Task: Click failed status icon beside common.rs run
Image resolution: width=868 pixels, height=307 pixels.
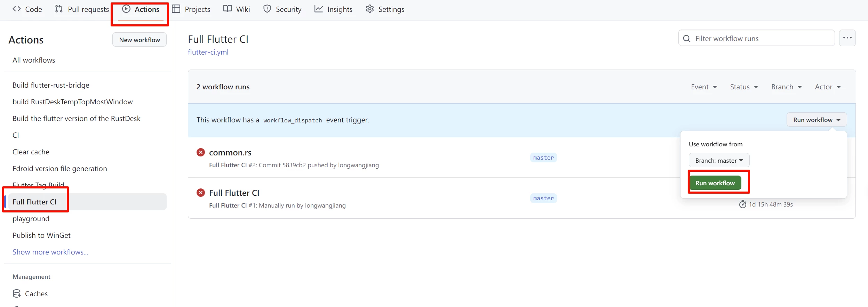Action: [201, 152]
